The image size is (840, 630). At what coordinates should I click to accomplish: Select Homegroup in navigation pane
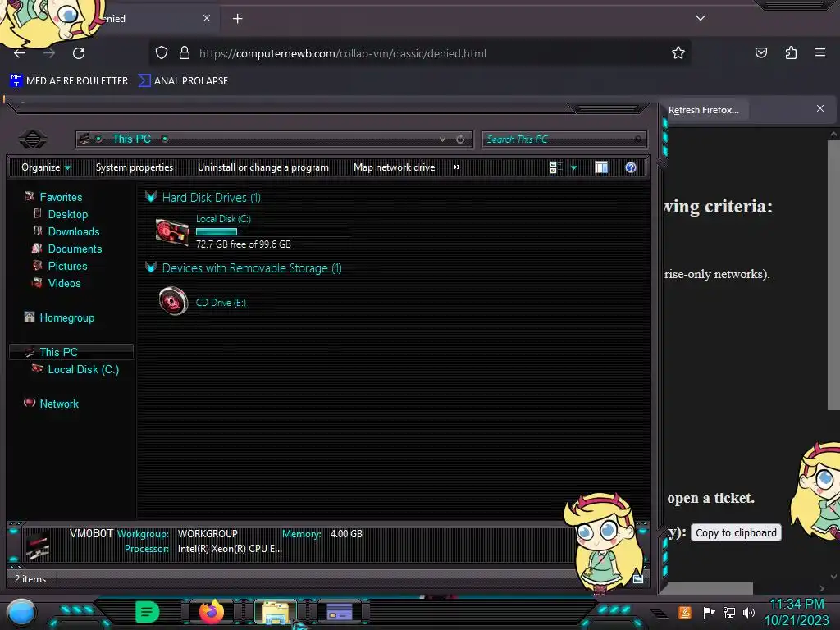[x=66, y=317]
